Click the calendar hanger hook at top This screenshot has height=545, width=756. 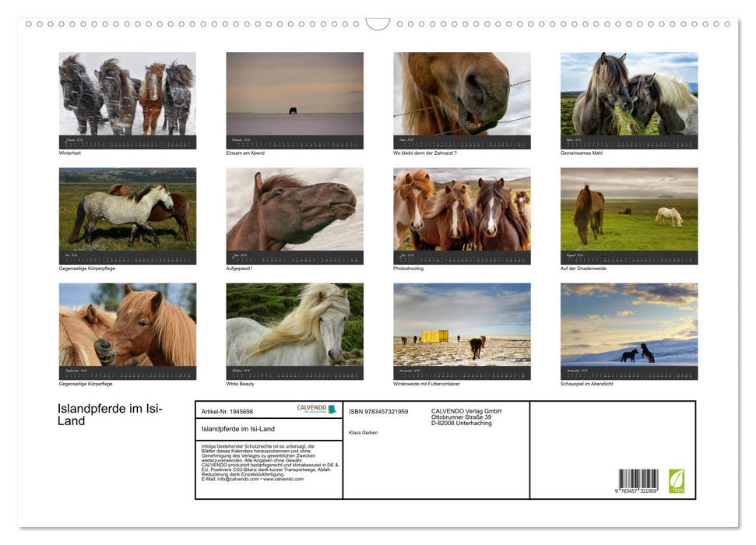[x=378, y=24]
